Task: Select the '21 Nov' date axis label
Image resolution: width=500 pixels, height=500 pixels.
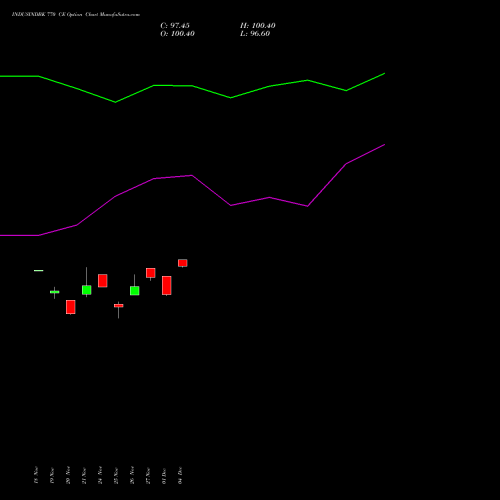Action: (x=84, y=475)
